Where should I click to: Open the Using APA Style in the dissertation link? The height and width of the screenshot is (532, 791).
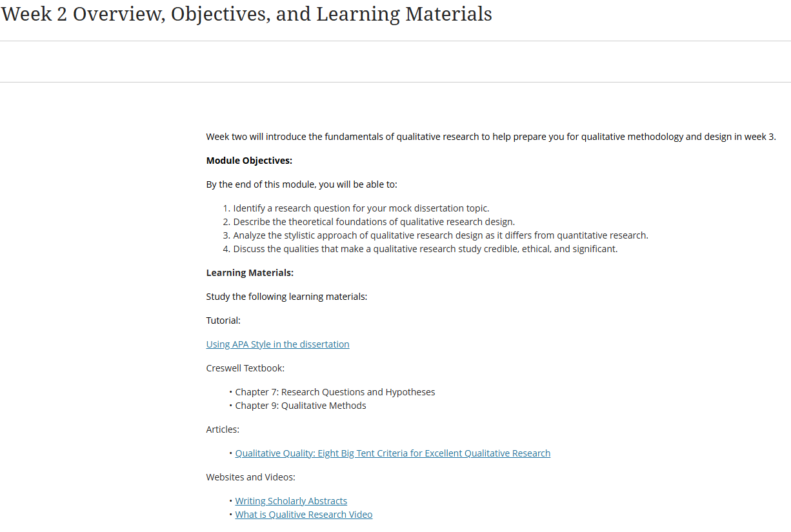point(277,344)
